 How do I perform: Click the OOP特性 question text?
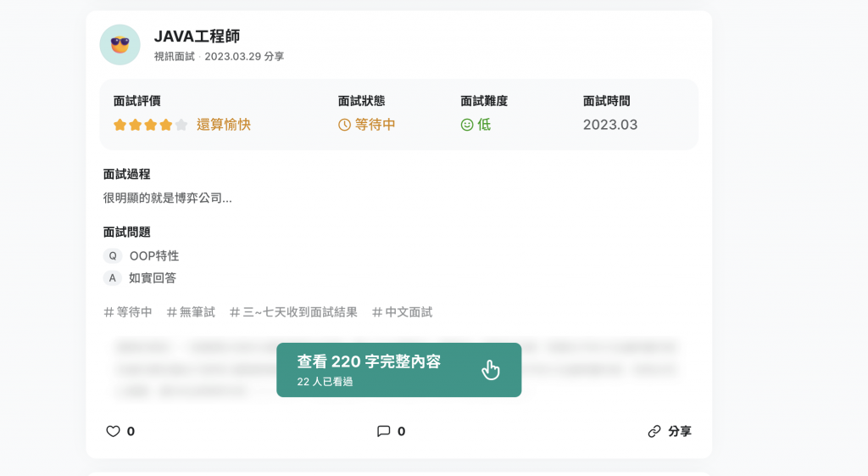[x=154, y=255]
